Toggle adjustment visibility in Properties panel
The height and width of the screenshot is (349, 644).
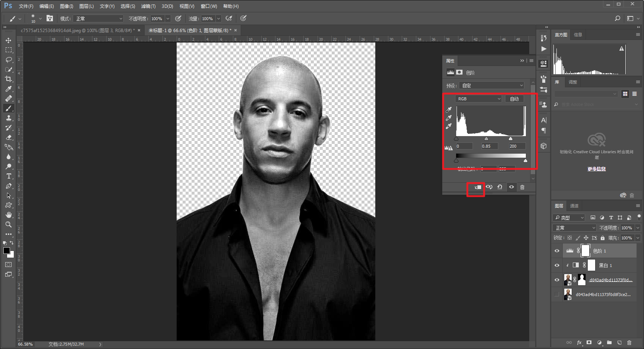click(511, 187)
